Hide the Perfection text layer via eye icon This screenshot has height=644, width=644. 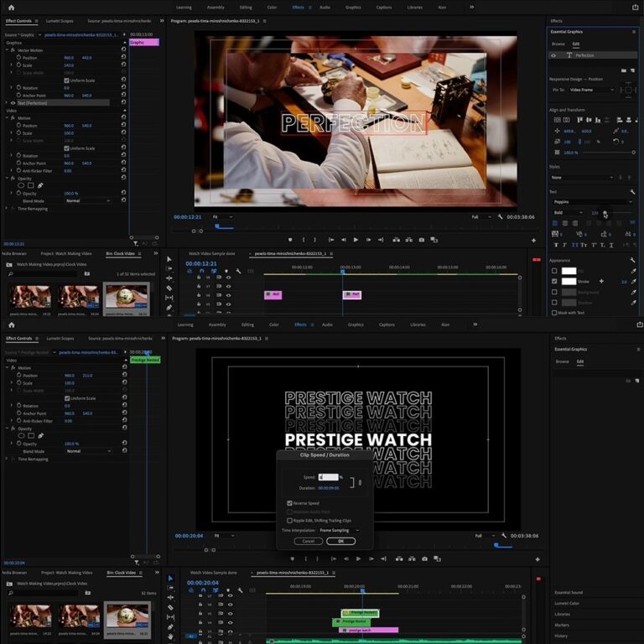coord(553,55)
